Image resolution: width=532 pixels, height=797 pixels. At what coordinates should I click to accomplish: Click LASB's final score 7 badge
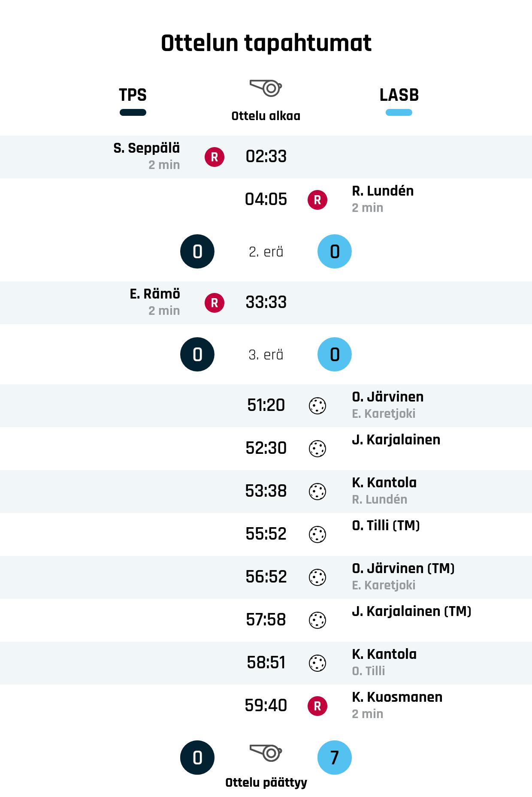click(x=335, y=758)
